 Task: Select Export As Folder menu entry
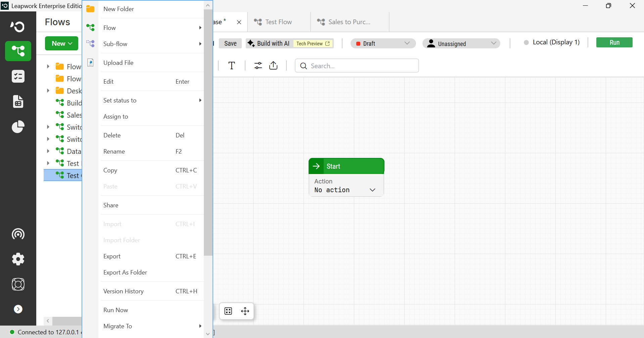click(x=150, y=272)
